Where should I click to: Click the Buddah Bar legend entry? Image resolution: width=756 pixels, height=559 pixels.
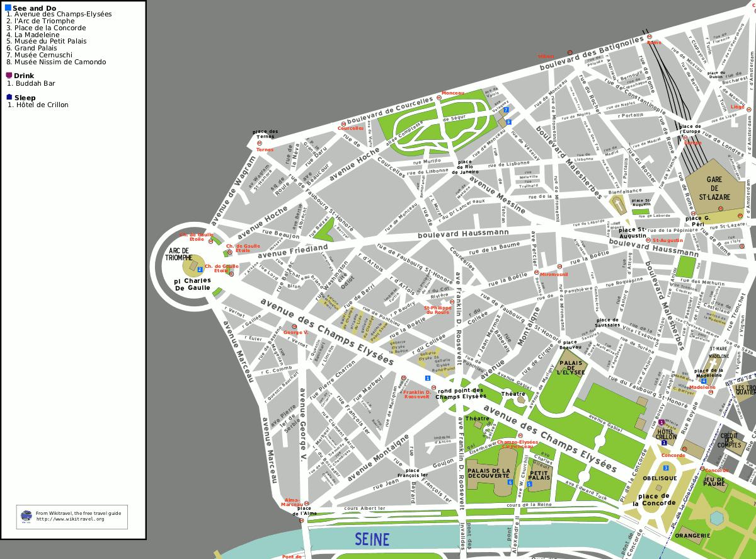(35, 83)
